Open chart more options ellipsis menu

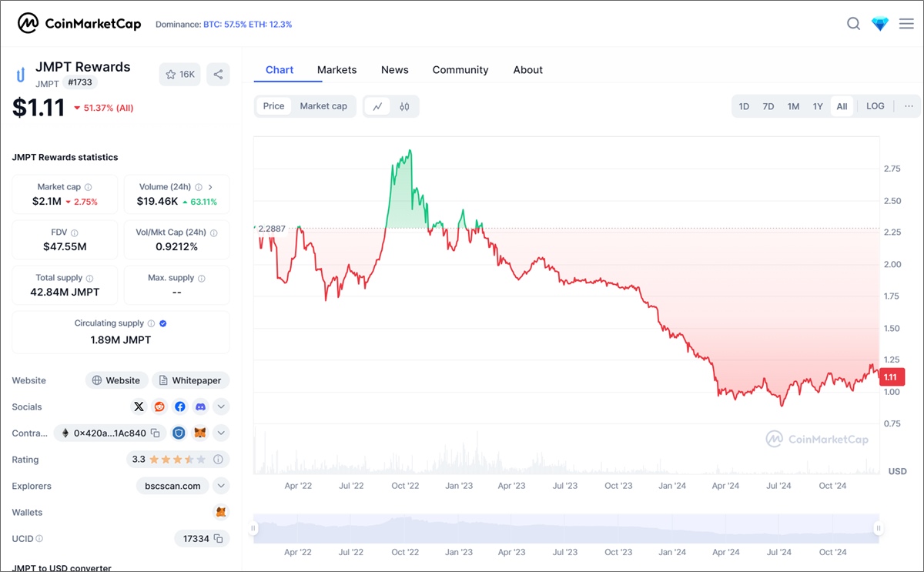909,106
